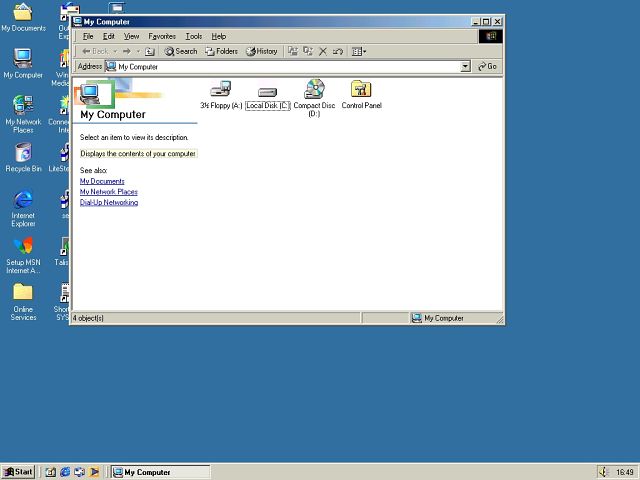Open the Views dropdown in toolbar
640x480 pixels.
pyautogui.click(x=359, y=51)
